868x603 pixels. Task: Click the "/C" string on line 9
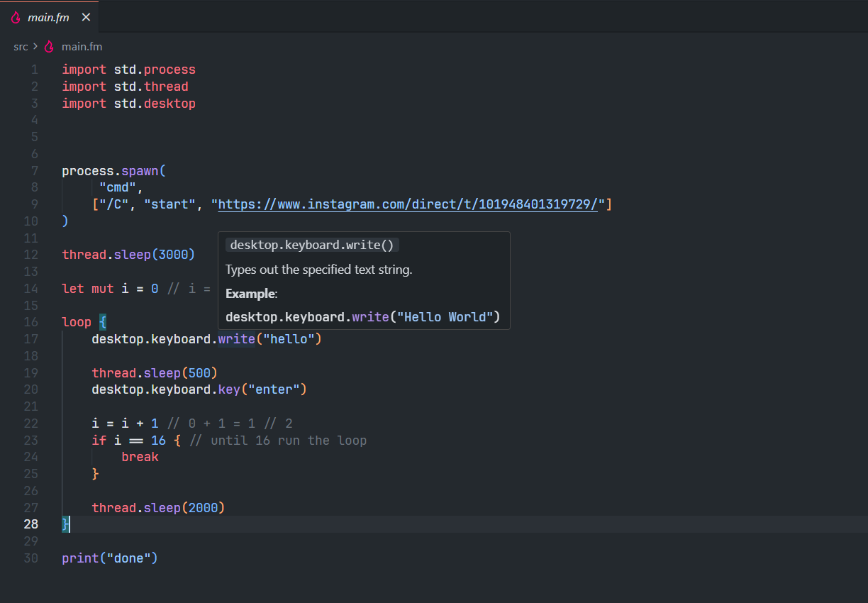[113, 204]
